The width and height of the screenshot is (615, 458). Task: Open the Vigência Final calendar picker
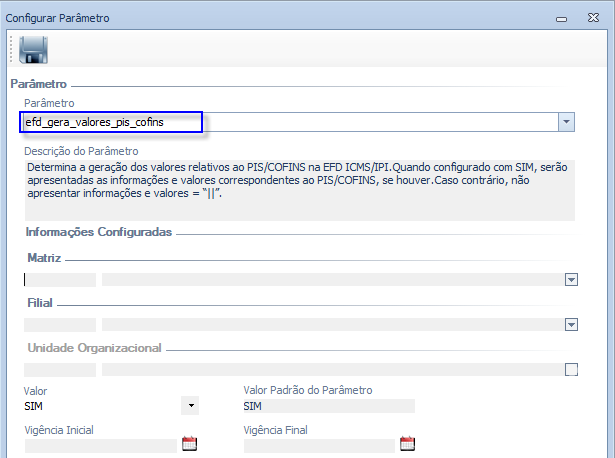(x=407, y=445)
